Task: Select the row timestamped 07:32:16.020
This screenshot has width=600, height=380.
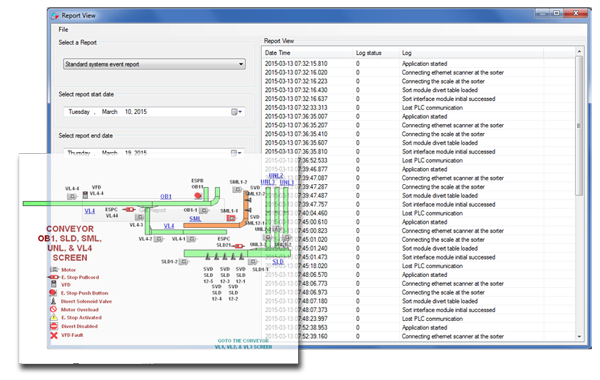Action: pyautogui.click(x=419, y=72)
